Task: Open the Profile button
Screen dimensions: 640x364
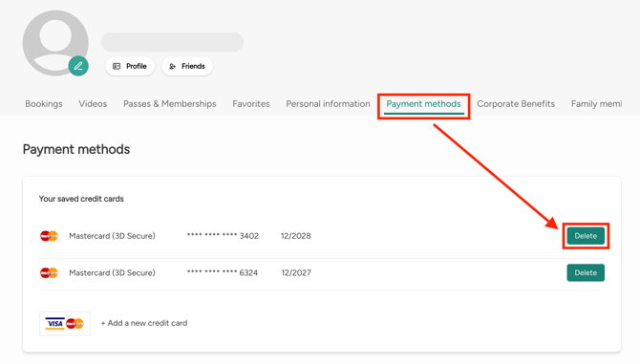Action: [130, 66]
